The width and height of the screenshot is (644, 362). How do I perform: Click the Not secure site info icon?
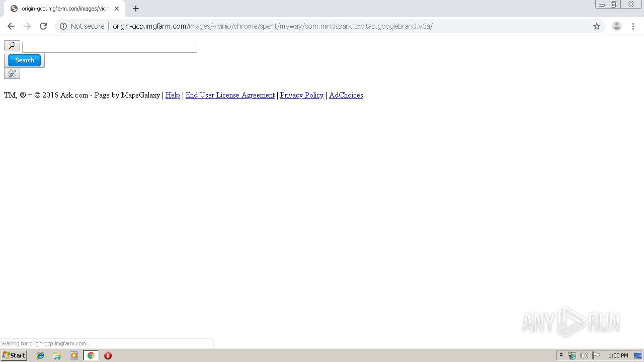coord(63,26)
